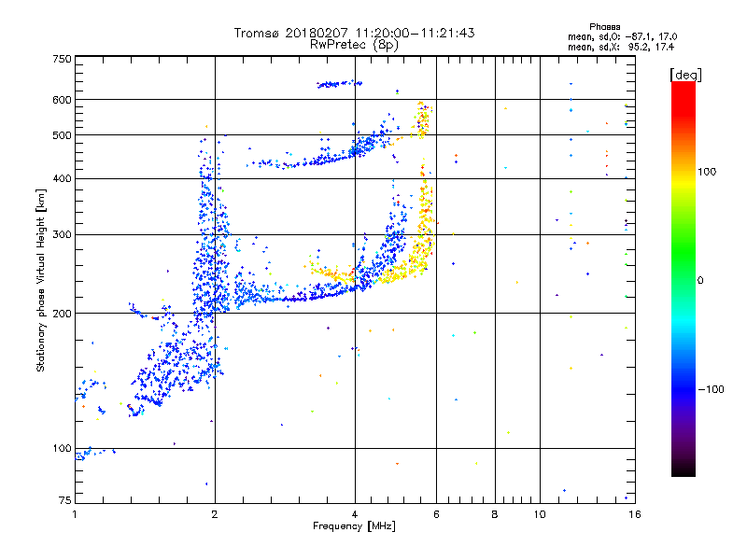
Task: Click the 'mean, sd,O: -87.1, 17.0' line
Action: 622,36
